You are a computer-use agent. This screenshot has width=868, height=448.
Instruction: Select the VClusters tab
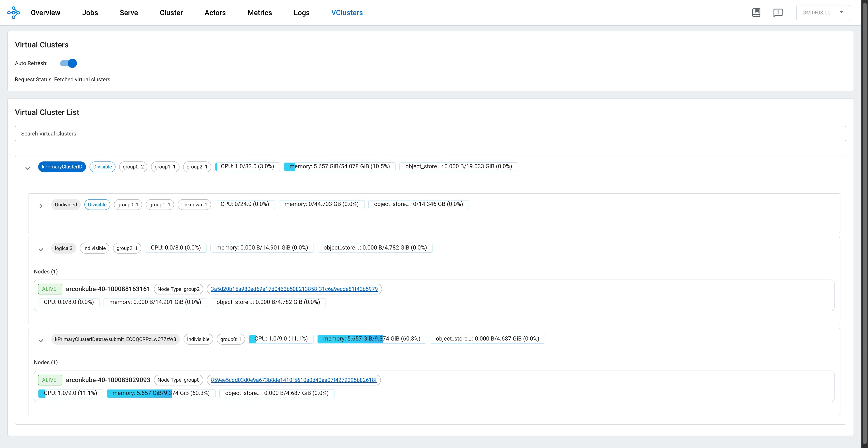[347, 12]
